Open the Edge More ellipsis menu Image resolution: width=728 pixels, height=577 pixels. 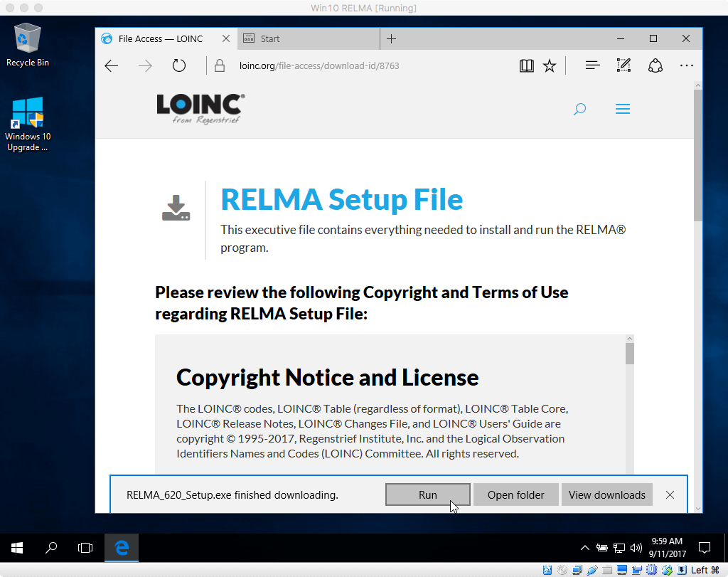[x=686, y=65]
